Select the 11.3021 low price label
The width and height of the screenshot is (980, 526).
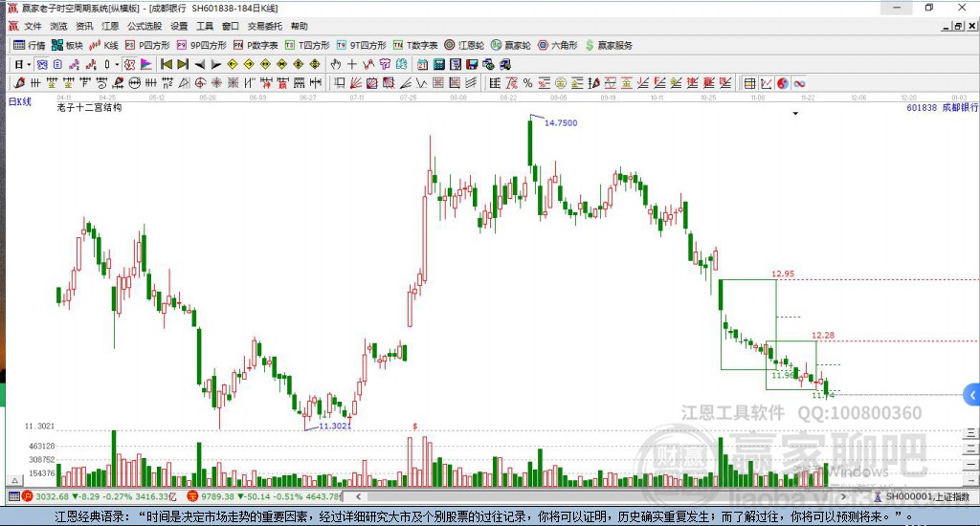pos(335,426)
